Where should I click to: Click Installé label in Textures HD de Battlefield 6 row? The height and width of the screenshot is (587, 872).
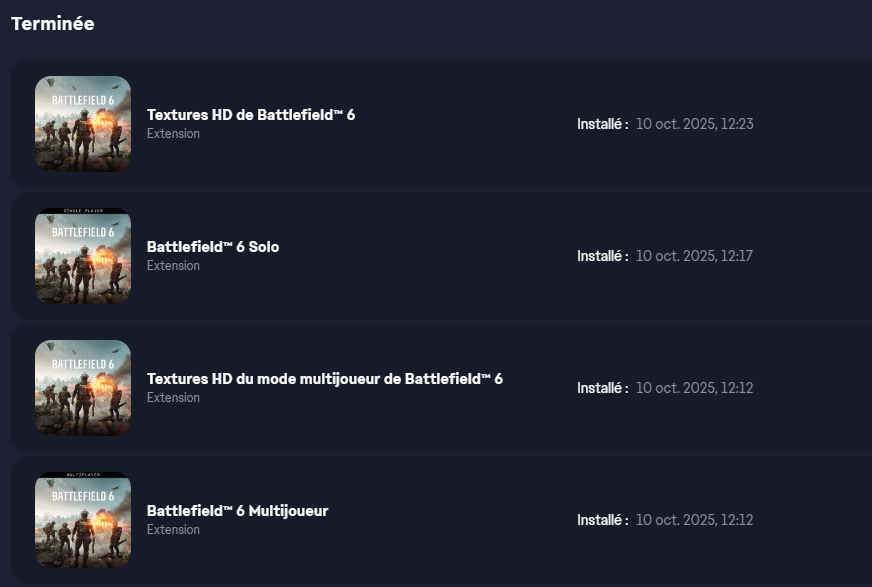[603, 124]
